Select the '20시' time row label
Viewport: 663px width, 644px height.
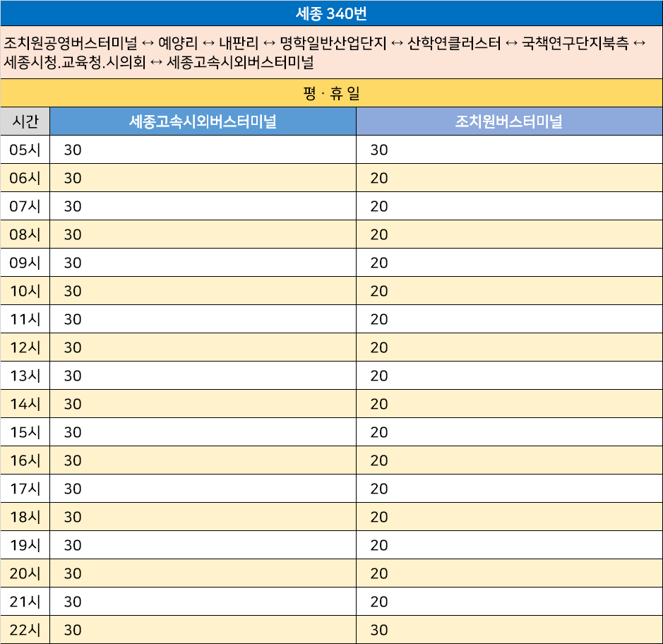tap(25, 573)
